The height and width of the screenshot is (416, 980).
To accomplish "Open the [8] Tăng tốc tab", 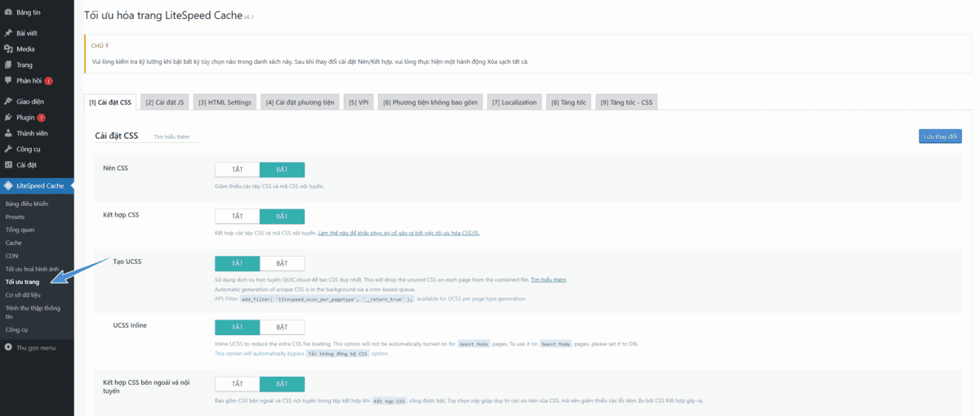I will click(568, 102).
